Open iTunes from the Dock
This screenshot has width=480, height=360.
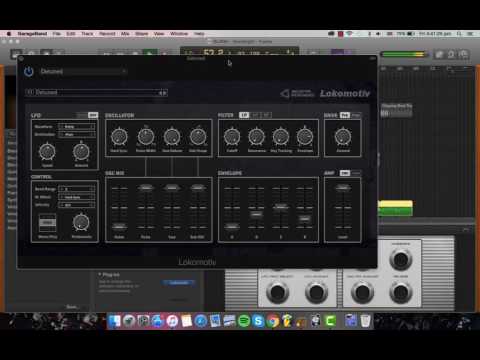click(x=172, y=321)
